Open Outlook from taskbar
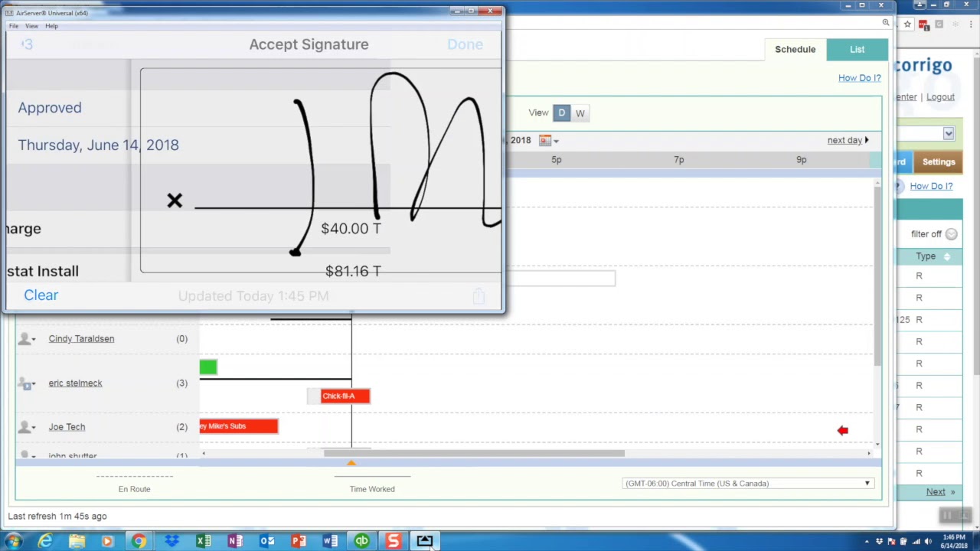 [266, 541]
